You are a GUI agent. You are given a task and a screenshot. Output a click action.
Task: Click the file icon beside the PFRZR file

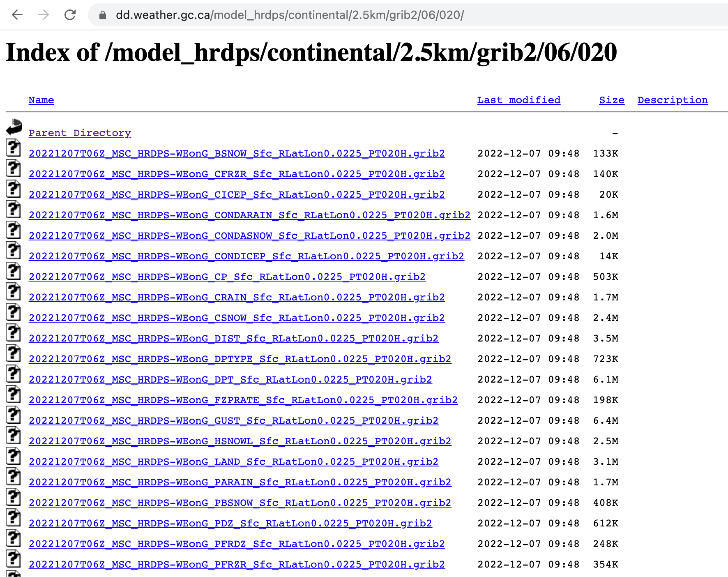point(13,559)
